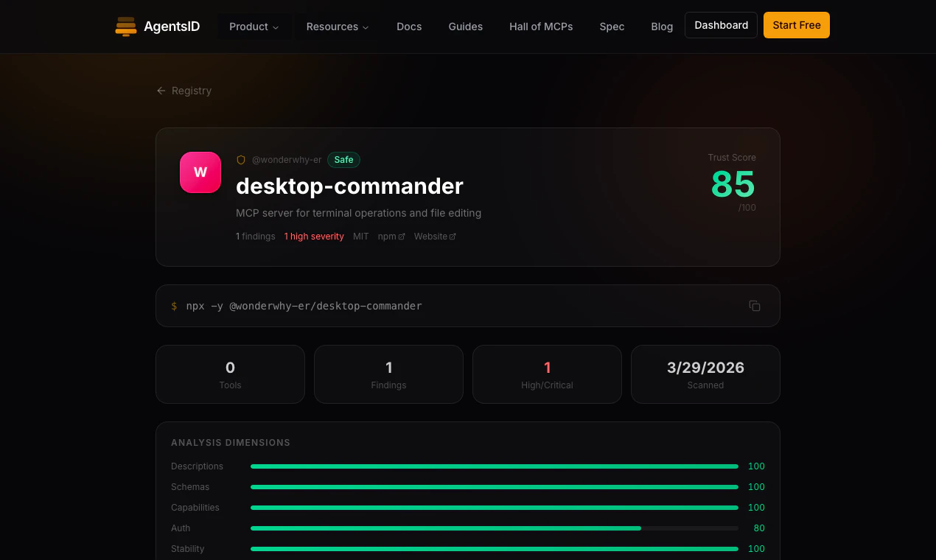Select Hall of MCPs
The image size is (936, 560).
click(x=541, y=26)
